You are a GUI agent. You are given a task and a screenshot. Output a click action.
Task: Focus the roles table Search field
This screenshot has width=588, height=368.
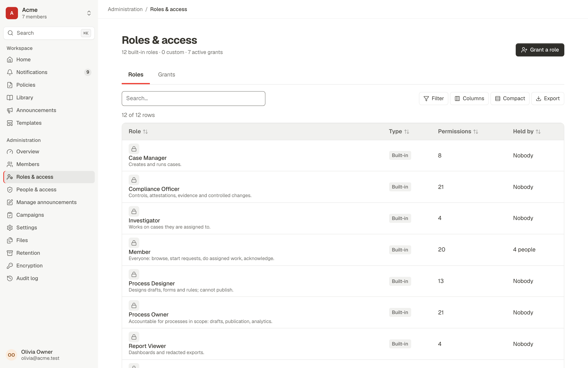pos(193,99)
